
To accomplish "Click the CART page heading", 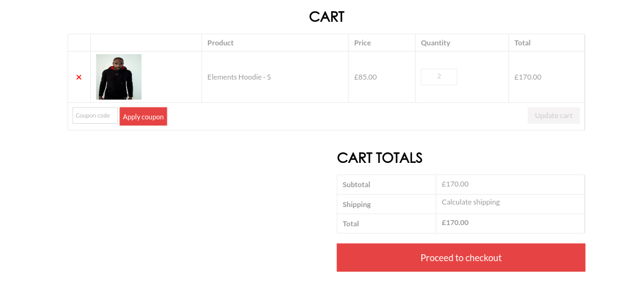I will (x=327, y=17).
